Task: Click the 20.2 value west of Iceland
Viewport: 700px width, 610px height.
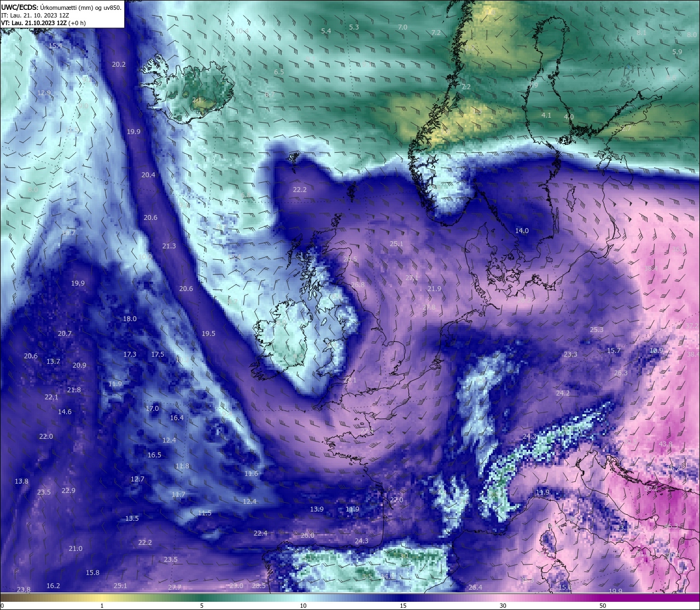Action: pos(119,65)
